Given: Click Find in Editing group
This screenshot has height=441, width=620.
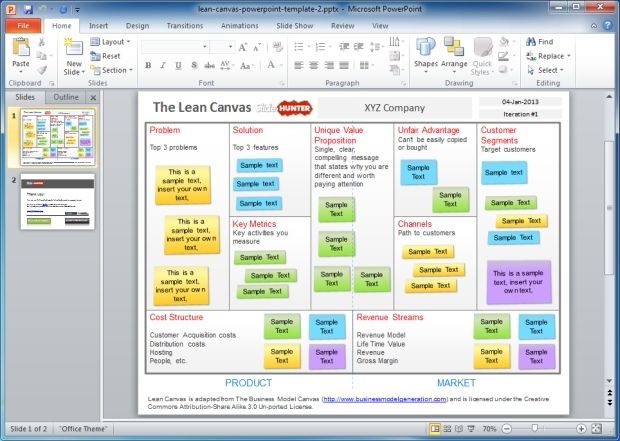Looking at the screenshot, I should pyautogui.click(x=540, y=42).
